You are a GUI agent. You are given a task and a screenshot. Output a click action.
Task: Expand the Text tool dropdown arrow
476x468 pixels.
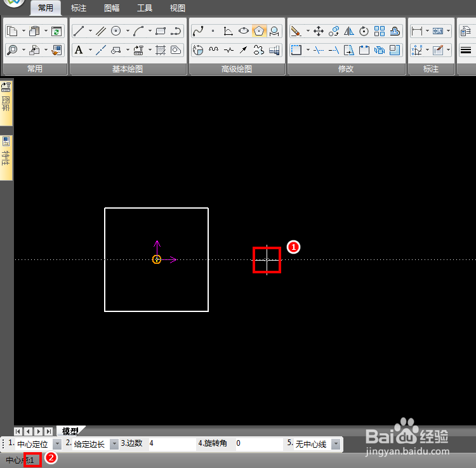coord(91,49)
